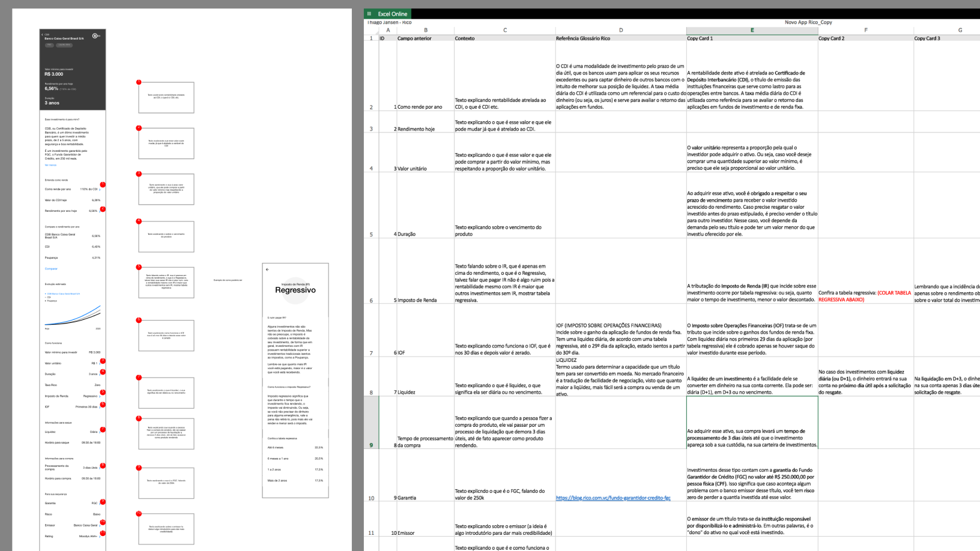Select the 'Tempo de processamento da compra' cell
Screen dimensions: 980x551
[x=426, y=423]
